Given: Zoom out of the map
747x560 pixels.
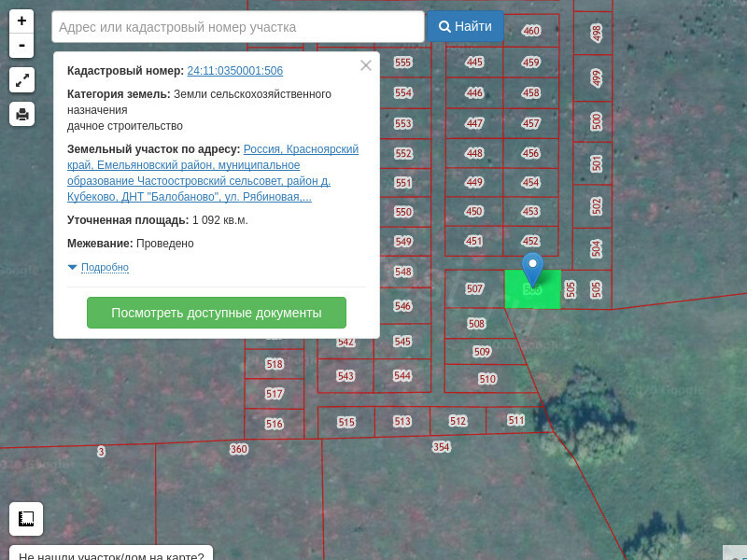Looking at the screenshot, I should point(21,46).
